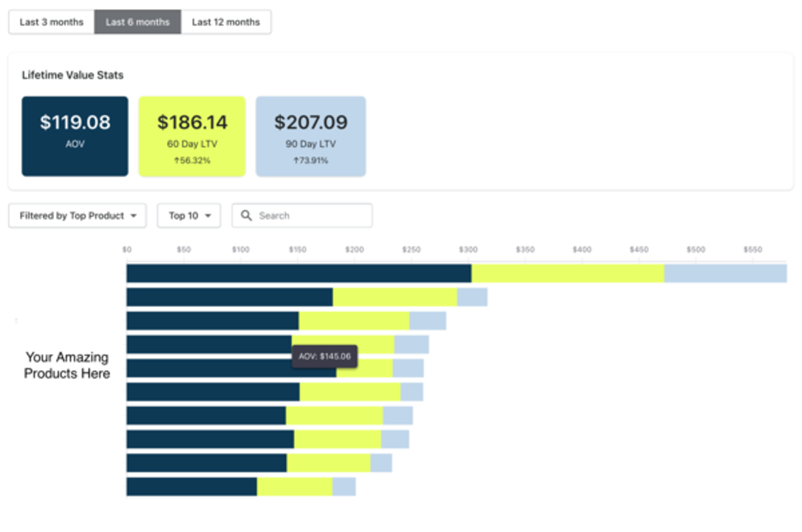The width and height of the screenshot is (802, 532).
Task: Click the Lifetime Value Stats heading
Action: point(73,75)
